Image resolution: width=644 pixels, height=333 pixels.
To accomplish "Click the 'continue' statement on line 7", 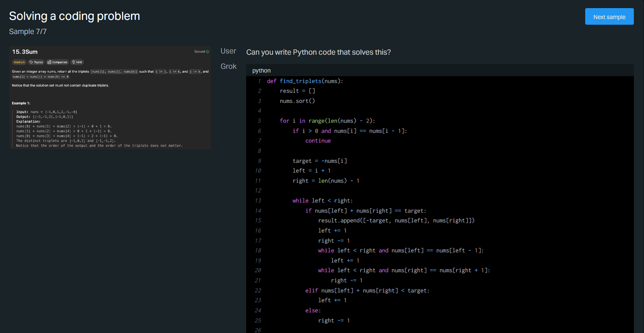I will click(318, 141).
